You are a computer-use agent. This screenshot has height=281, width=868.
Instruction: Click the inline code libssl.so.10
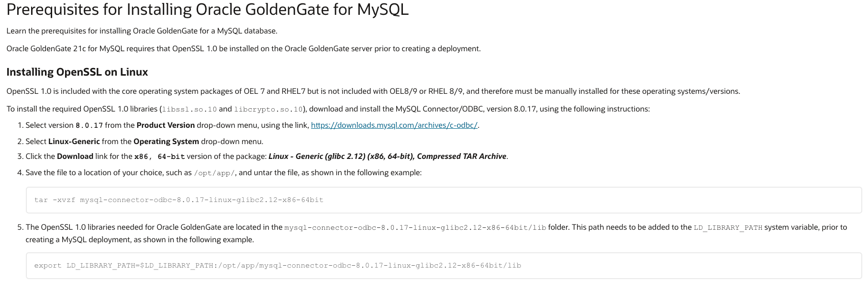pos(189,110)
